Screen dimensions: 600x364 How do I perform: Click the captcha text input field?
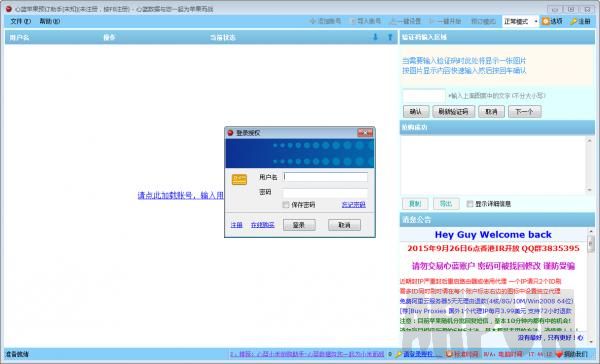coord(424,95)
